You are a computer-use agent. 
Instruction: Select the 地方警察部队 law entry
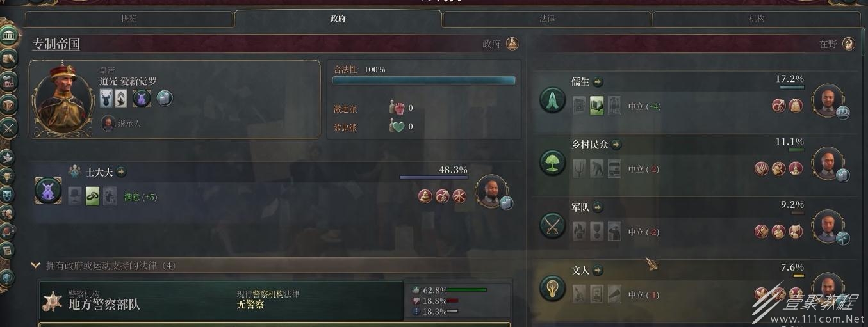point(221,300)
